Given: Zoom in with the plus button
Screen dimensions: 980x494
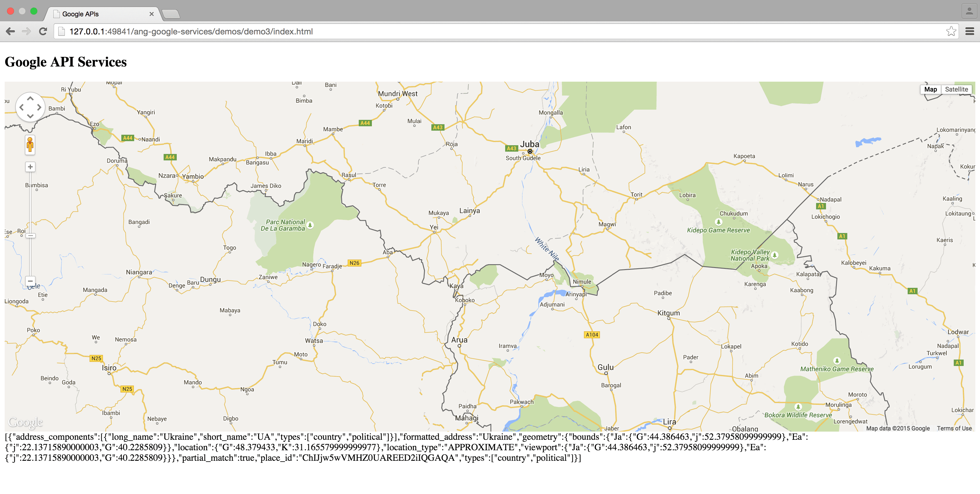Looking at the screenshot, I should 30,167.
